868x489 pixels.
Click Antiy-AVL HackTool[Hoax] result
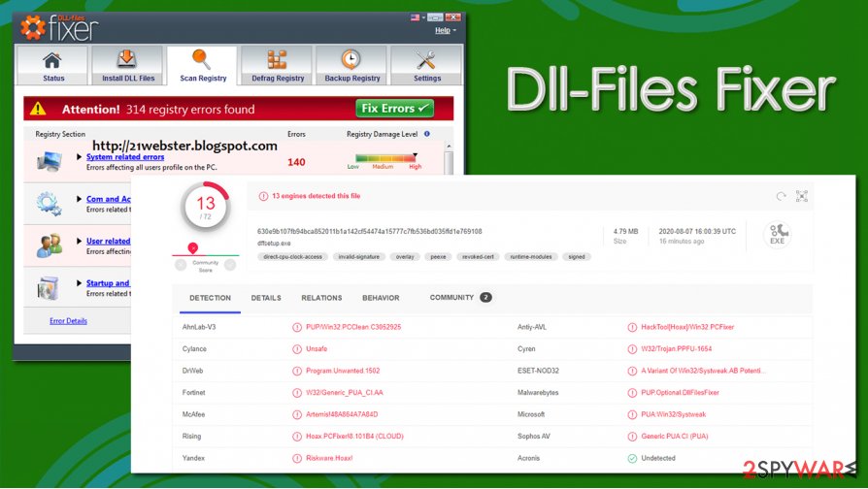[687, 328]
